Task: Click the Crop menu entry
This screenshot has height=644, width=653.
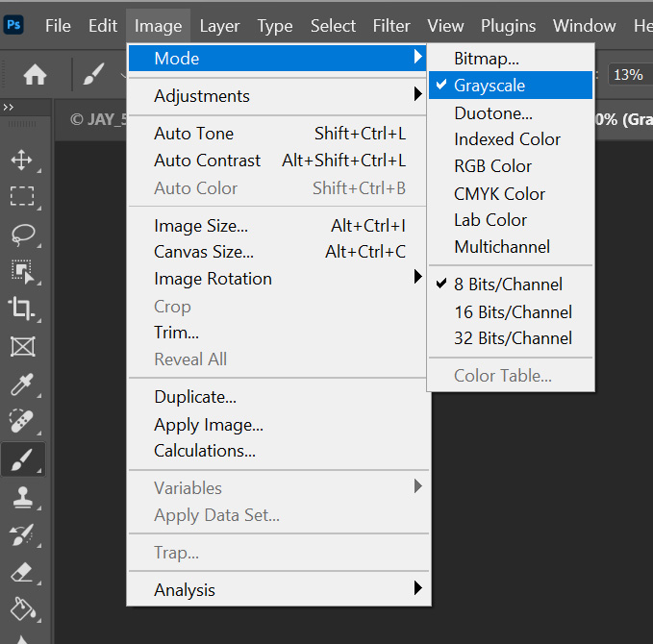Action: [277, 307]
